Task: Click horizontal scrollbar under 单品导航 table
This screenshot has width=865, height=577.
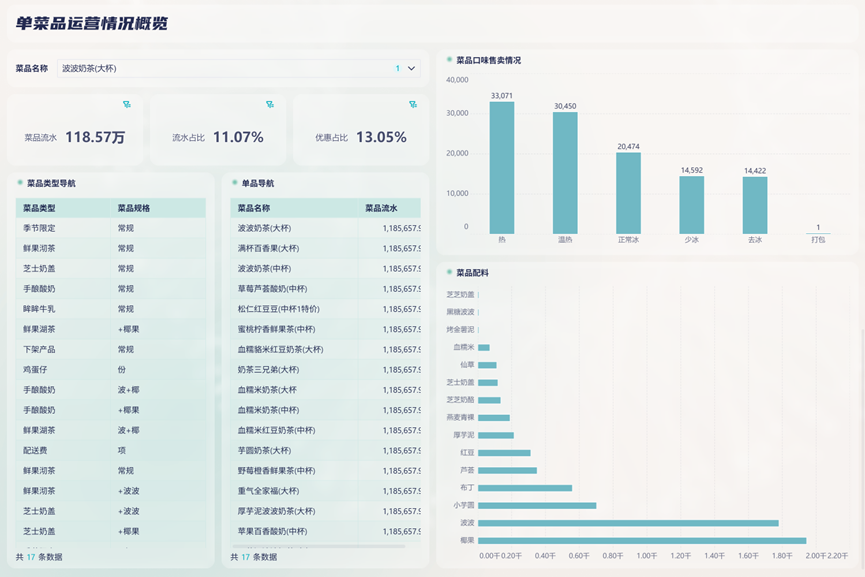Action: pos(318,546)
